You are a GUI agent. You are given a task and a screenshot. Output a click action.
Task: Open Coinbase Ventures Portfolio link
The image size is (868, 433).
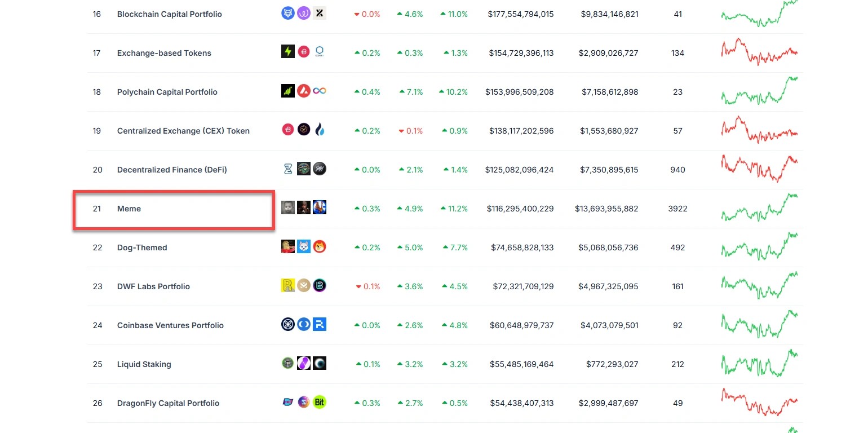point(170,325)
